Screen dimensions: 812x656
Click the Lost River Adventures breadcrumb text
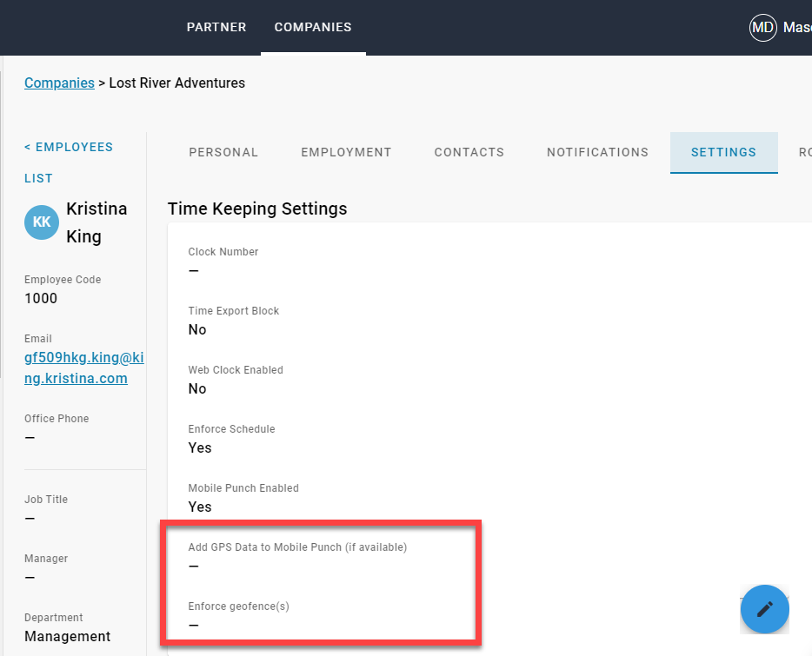coord(176,83)
